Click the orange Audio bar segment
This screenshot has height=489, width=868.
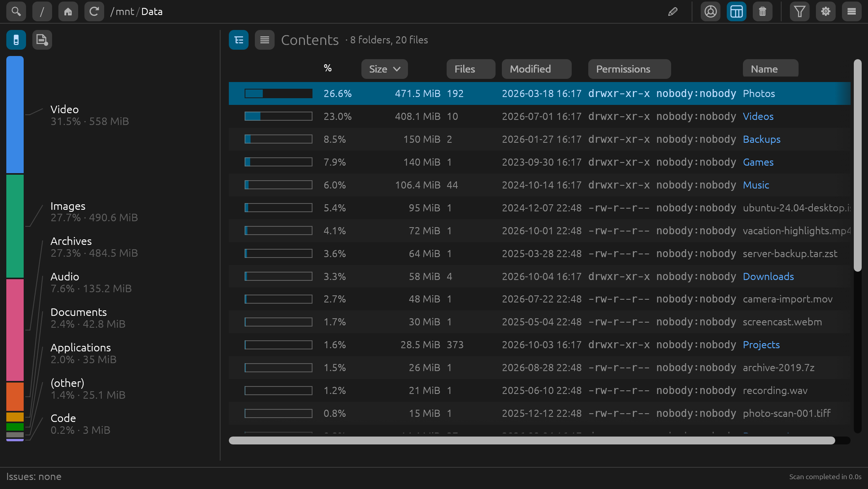pyautogui.click(x=15, y=396)
